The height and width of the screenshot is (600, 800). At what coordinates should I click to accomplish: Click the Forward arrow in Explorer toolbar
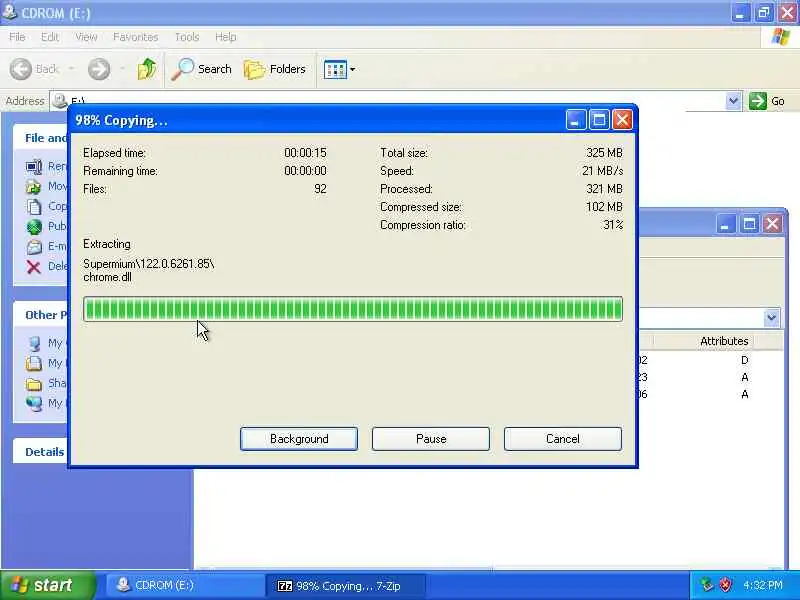[x=98, y=69]
